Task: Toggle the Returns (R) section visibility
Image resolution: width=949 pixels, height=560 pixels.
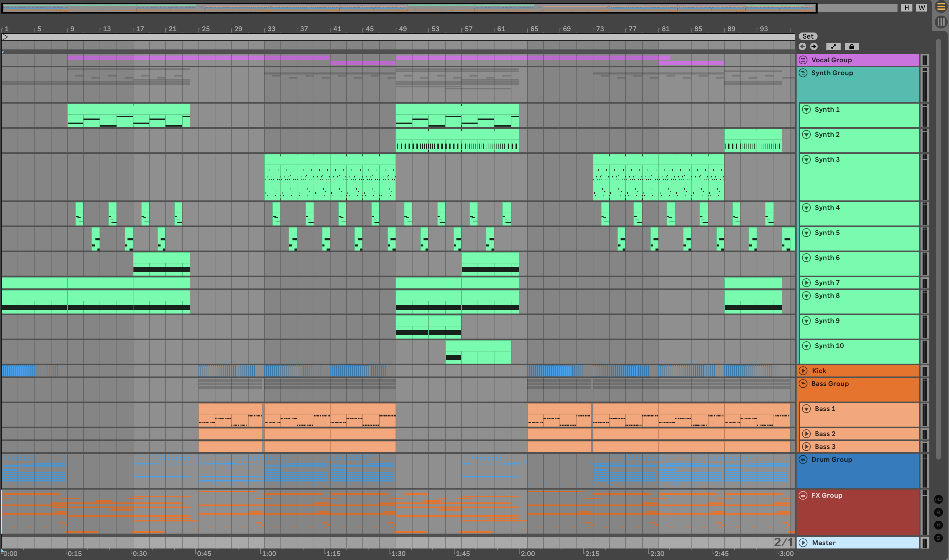Action: coord(939,513)
